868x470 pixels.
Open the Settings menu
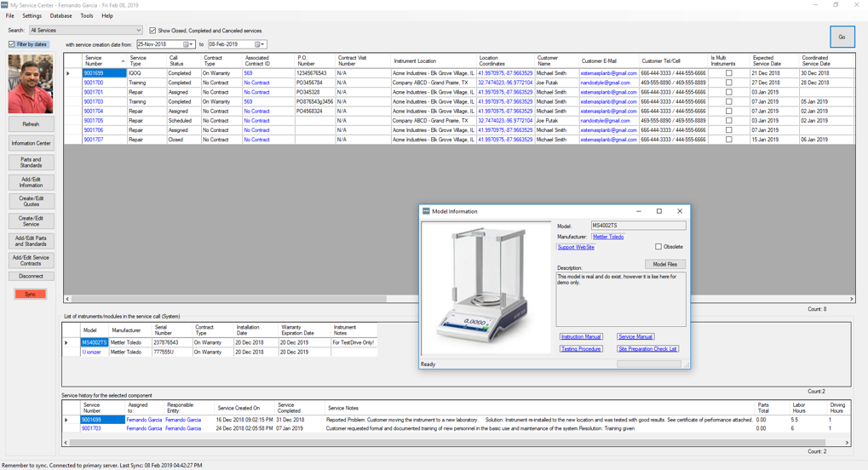(32, 16)
